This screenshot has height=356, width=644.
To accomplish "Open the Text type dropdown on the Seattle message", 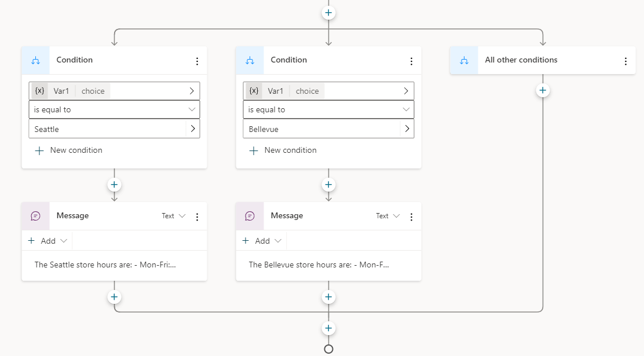I will pyautogui.click(x=174, y=216).
